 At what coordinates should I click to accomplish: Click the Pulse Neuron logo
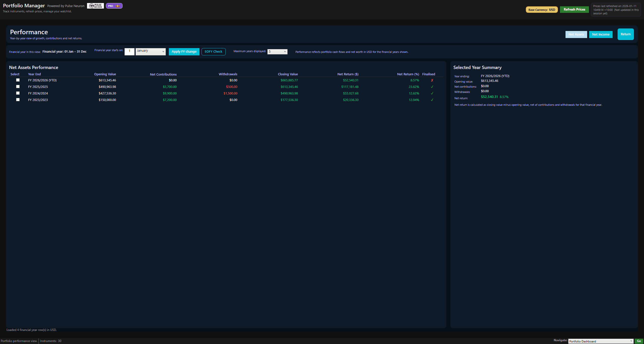tap(95, 6)
